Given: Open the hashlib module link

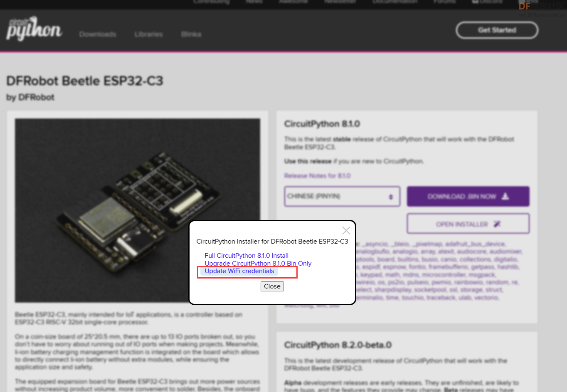Looking at the screenshot, I should point(508,267).
